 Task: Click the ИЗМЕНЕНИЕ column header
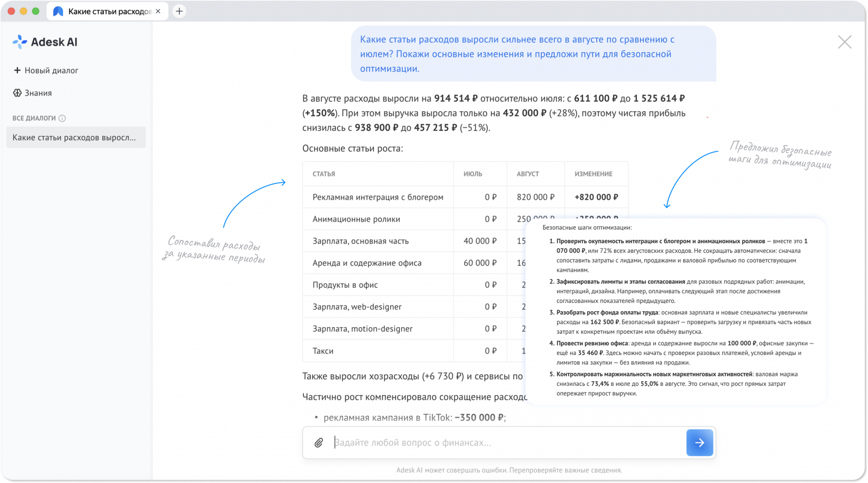[x=593, y=174]
